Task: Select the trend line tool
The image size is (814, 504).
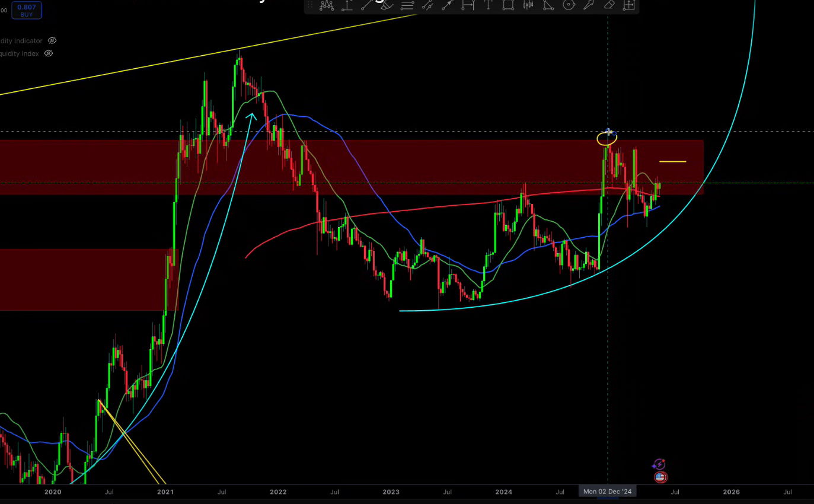Action: 367,5
